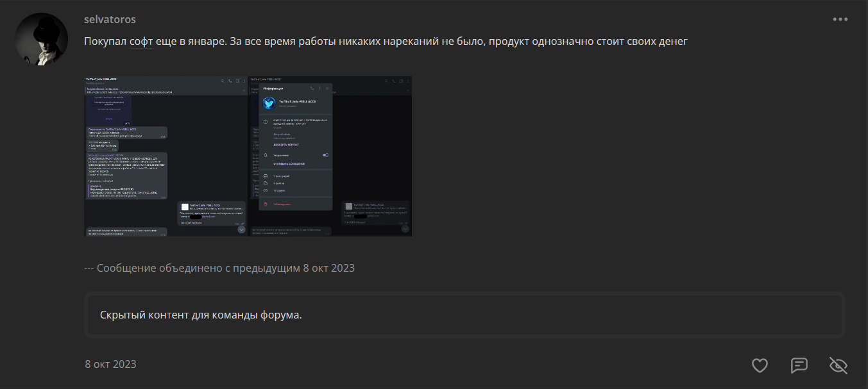Click the underlined word "софт"
The image size is (868, 389).
click(140, 41)
